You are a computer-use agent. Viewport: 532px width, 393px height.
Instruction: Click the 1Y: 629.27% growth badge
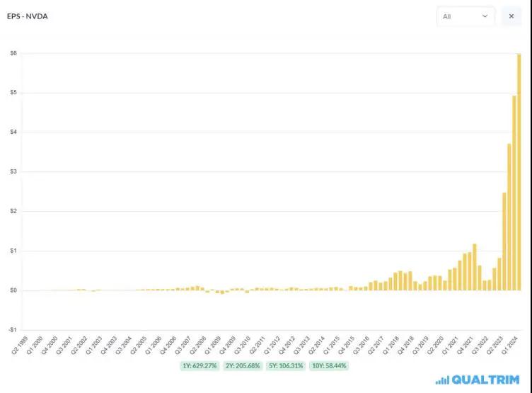coord(199,365)
